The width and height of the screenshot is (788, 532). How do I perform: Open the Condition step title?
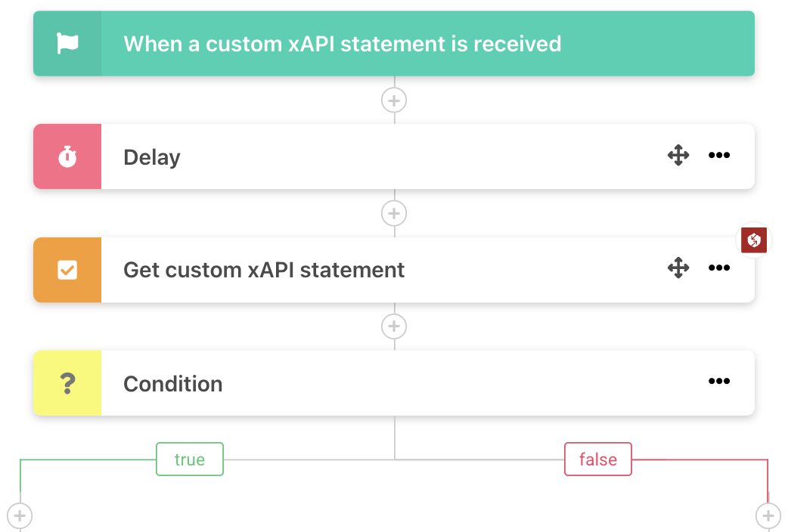(x=173, y=384)
